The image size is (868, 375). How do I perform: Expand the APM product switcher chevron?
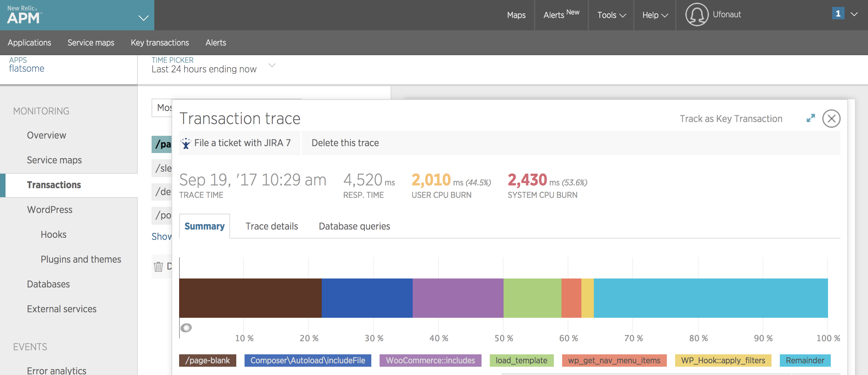click(x=143, y=18)
